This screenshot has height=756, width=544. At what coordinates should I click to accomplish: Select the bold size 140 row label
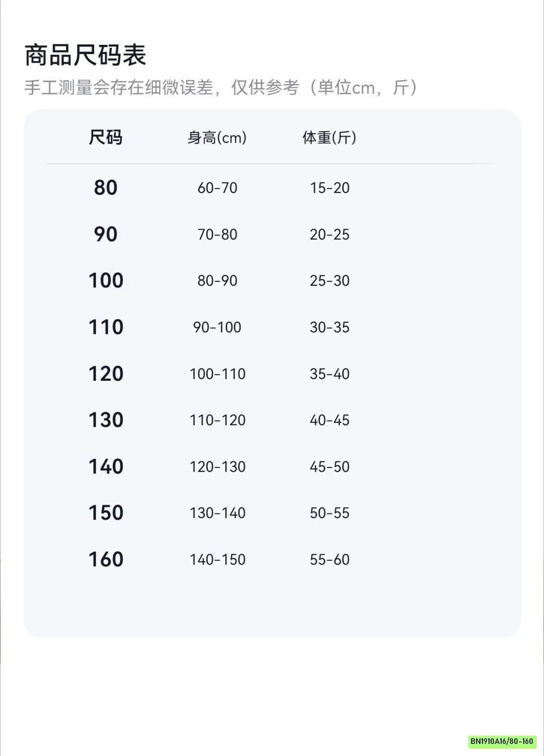pos(106,467)
